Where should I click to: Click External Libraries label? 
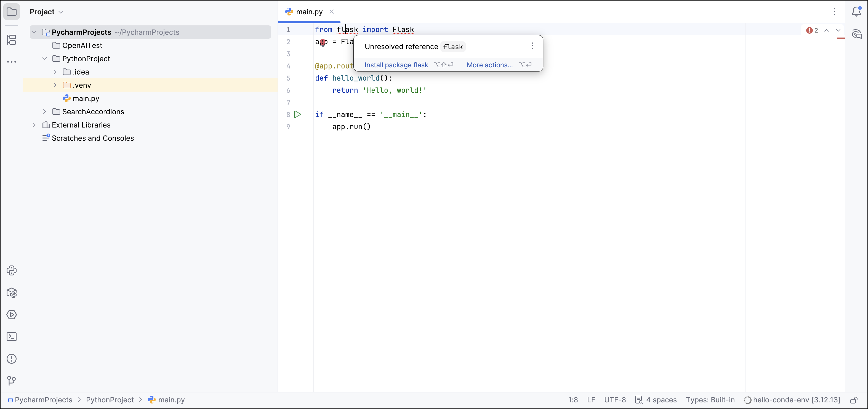point(81,125)
